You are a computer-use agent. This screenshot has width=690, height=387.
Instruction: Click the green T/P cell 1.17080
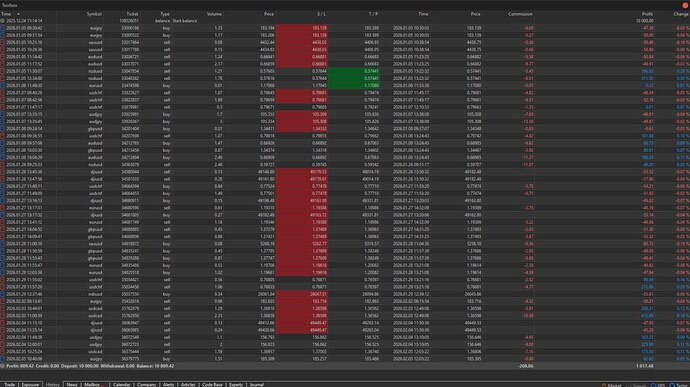coord(354,85)
